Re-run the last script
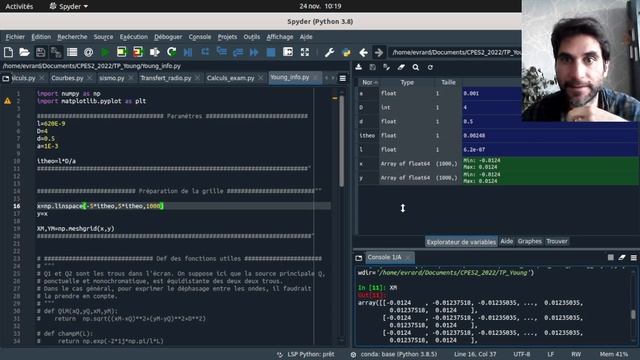The width and height of the screenshot is (640, 360). point(171,52)
